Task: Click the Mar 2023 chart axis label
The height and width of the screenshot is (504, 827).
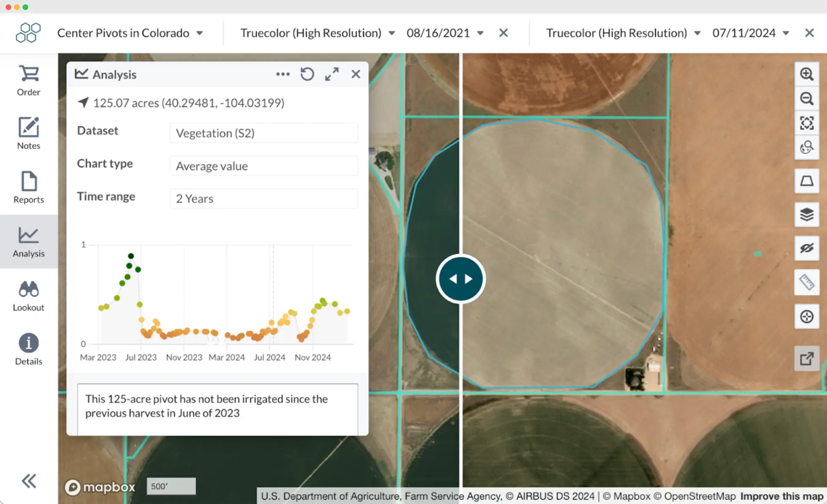Action: click(x=98, y=358)
